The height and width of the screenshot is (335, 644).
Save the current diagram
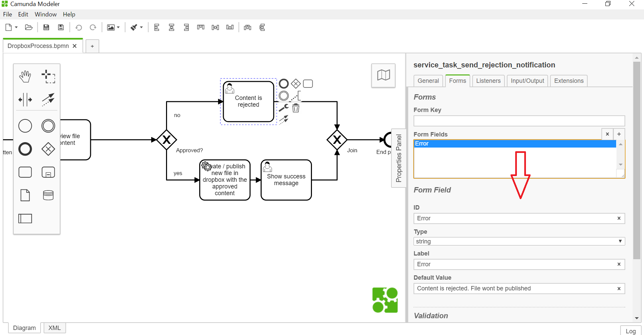tap(46, 27)
